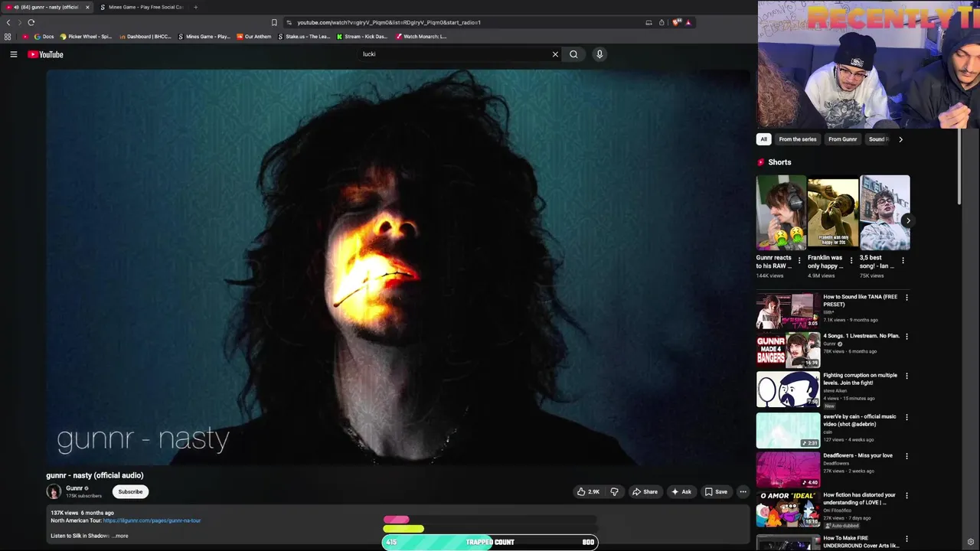Show next Shorts with arrow
This screenshot has height=551, width=980.
(x=907, y=220)
